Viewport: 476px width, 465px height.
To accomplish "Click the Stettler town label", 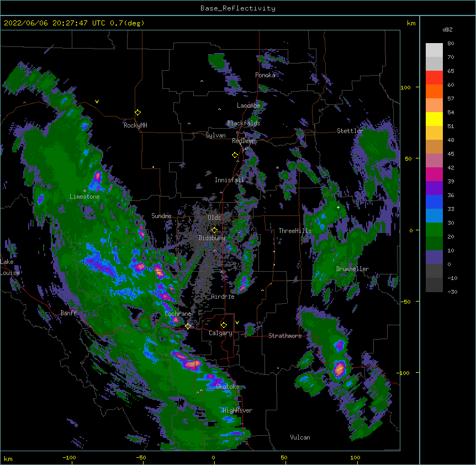I will pyautogui.click(x=350, y=131).
